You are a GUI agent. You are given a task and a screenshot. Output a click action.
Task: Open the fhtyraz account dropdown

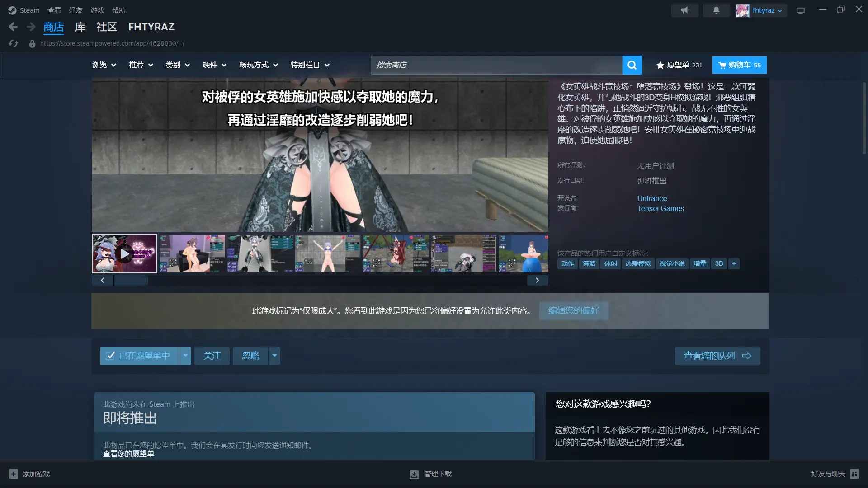767,10
